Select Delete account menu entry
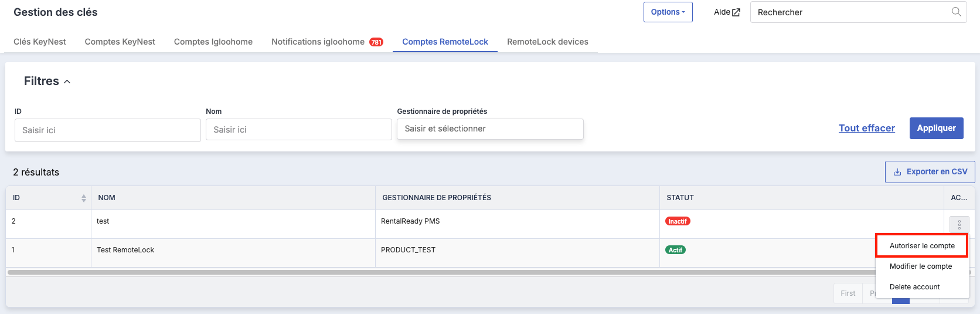The height and width of the screenshot is (314, 980). (914, 287)
